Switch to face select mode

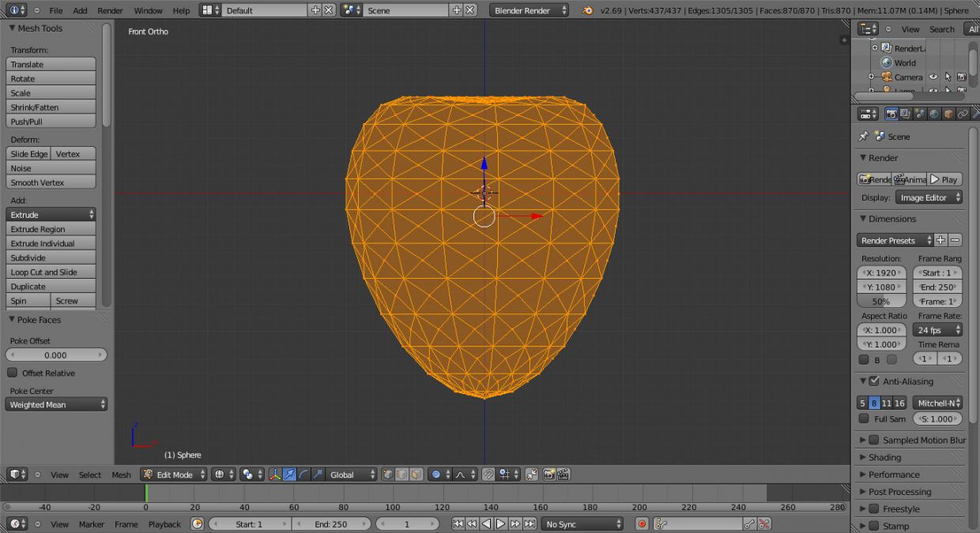[416, 475]
